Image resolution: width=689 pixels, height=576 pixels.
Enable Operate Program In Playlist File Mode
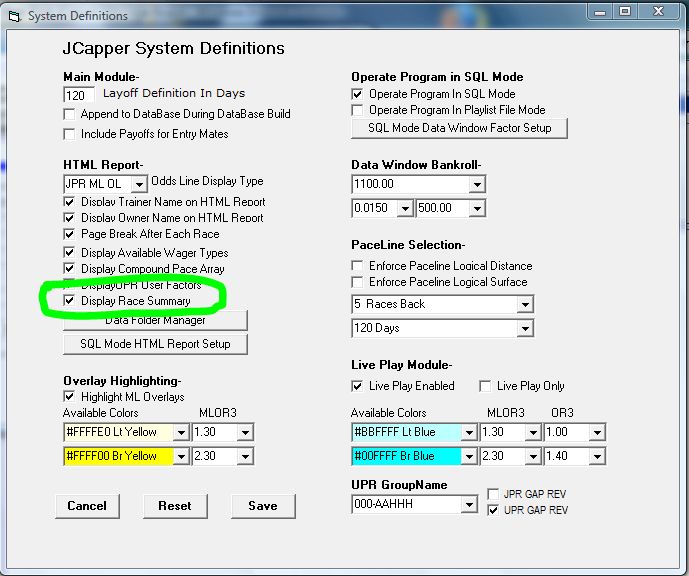pyautogui.click(x=358, y=110)
